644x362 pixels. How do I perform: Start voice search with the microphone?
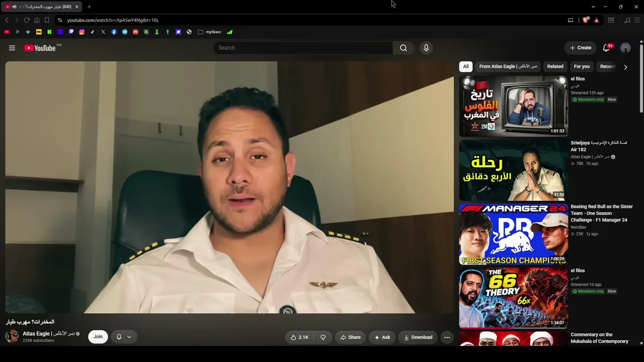(426, 48)
